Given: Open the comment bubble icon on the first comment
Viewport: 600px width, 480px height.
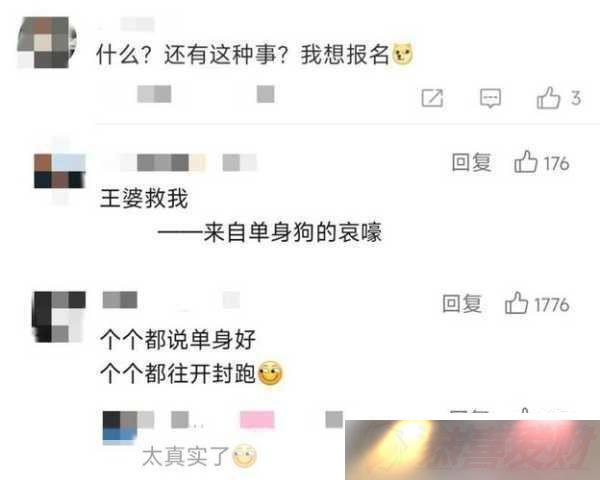Looking at the screenshot, I should point(490,98).
